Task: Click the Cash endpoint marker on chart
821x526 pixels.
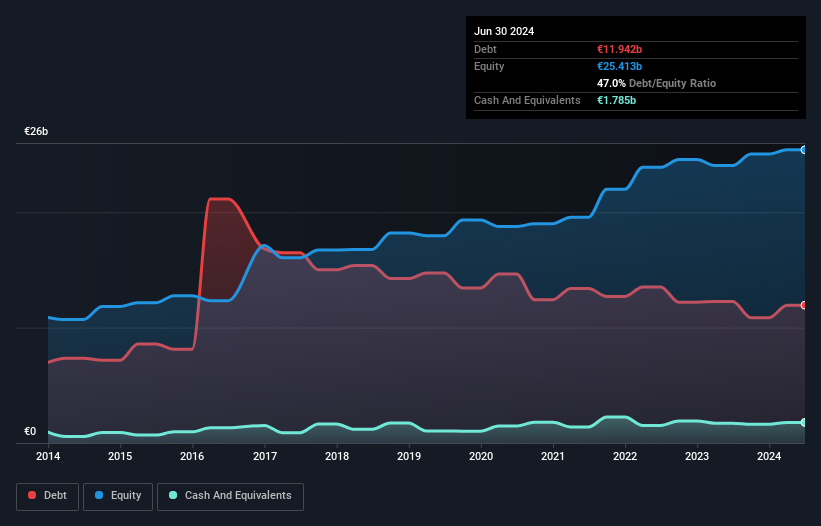Action: coord(804,422)
